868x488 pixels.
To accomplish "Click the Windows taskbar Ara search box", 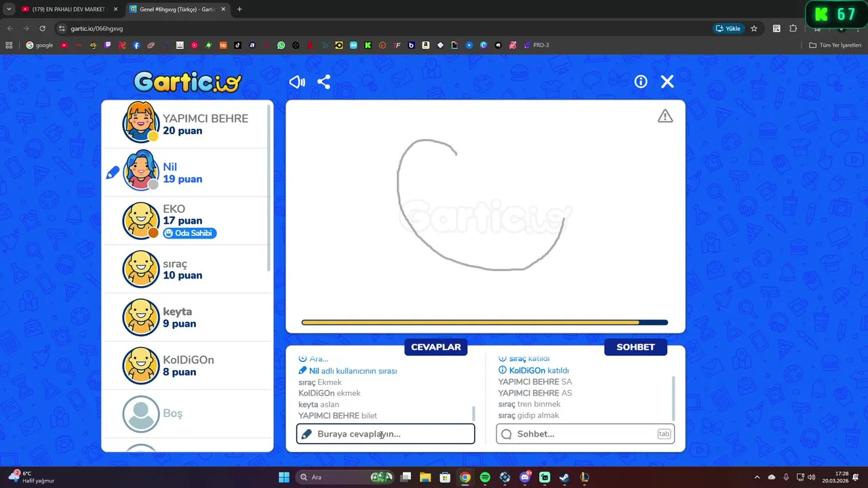I will pyautogui.click(x=346, y=477).
